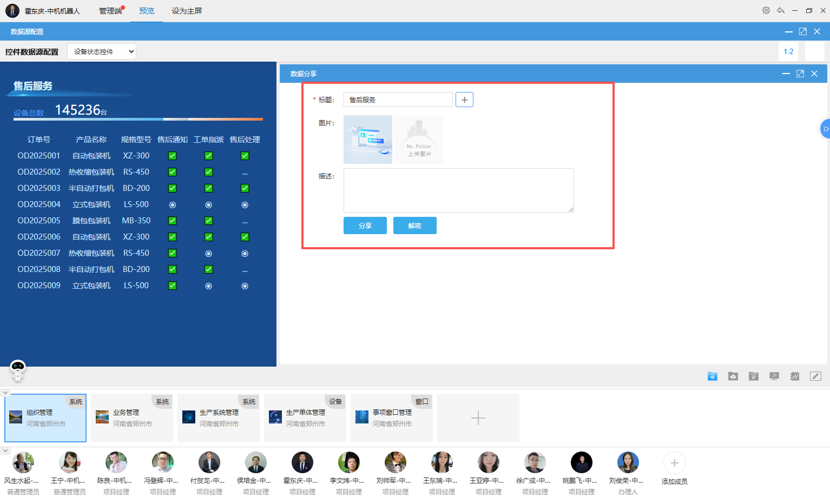Screen dimensions: 830x504
Task: Click the shield folder icon
Action: pyautogui.click(x=753, y=376)
